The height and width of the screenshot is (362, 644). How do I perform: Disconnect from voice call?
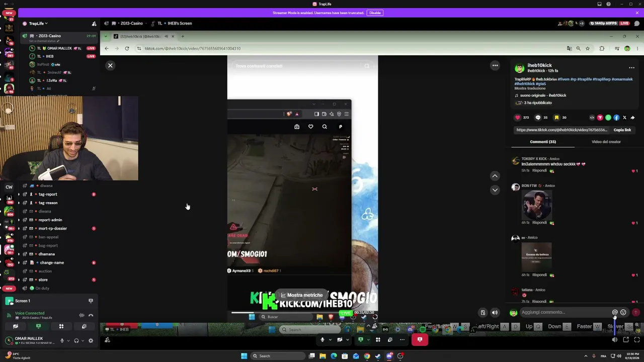91,316
